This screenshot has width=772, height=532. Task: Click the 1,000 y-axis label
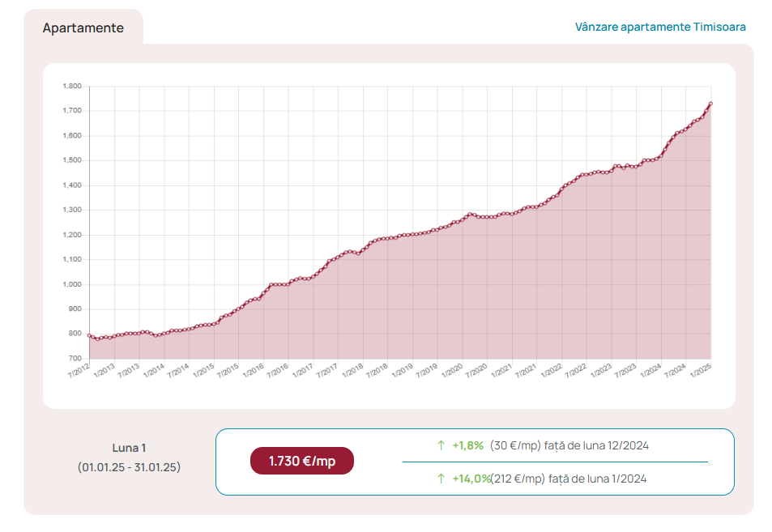[x=72, y=284]
